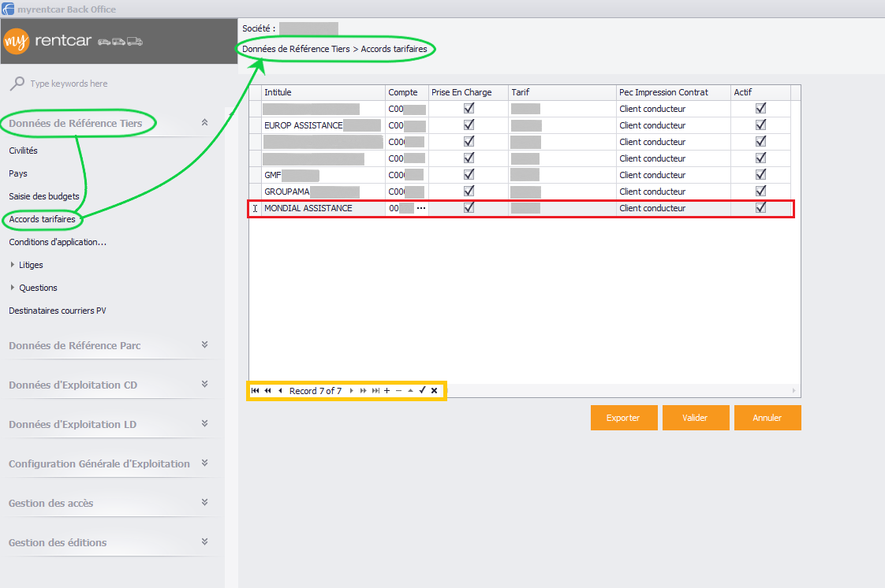Toggle Actif for GMF row
The width and height of the screenshot is (885, 588).
point(760,174)
